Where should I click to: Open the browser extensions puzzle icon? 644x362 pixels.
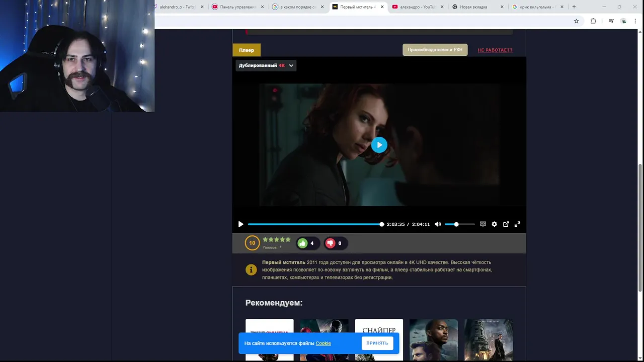click(593, 21)
